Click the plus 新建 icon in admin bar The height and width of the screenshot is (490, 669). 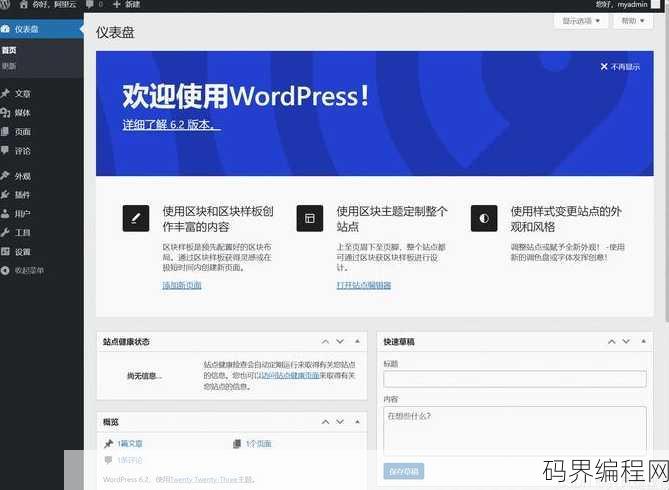click(x=116, y=4)
